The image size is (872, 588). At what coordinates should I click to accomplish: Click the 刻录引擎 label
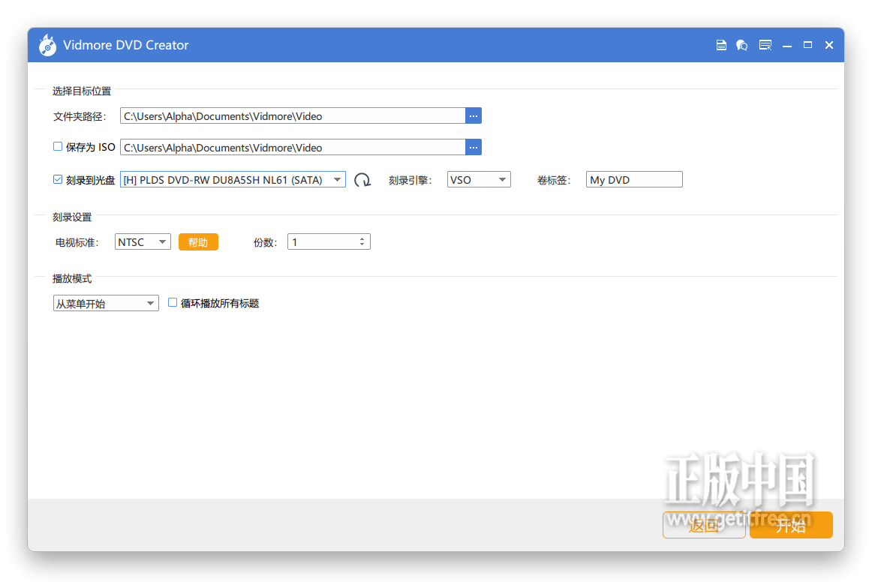[x=410, y=180]
